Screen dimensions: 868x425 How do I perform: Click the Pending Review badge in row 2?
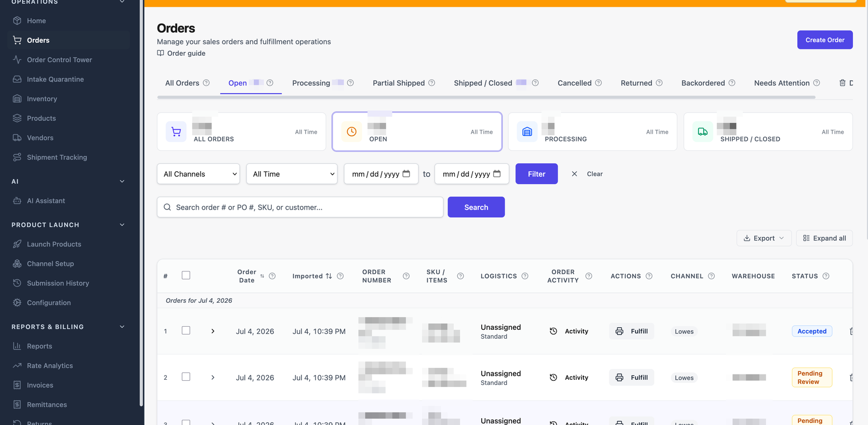812,378
